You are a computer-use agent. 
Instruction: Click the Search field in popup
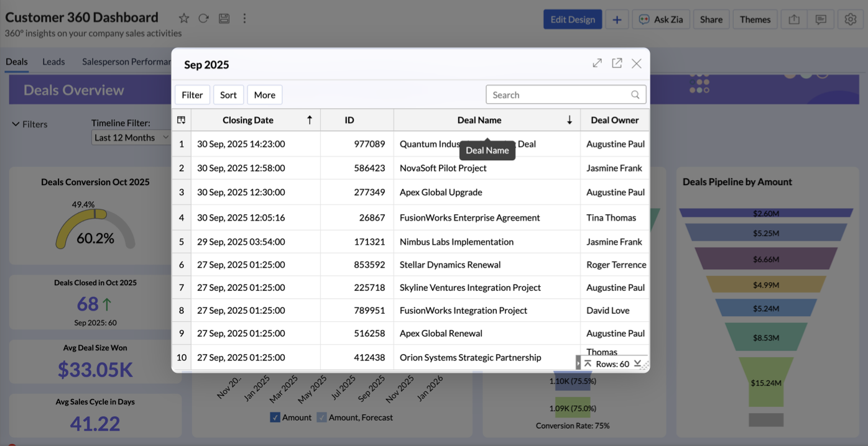560,95
